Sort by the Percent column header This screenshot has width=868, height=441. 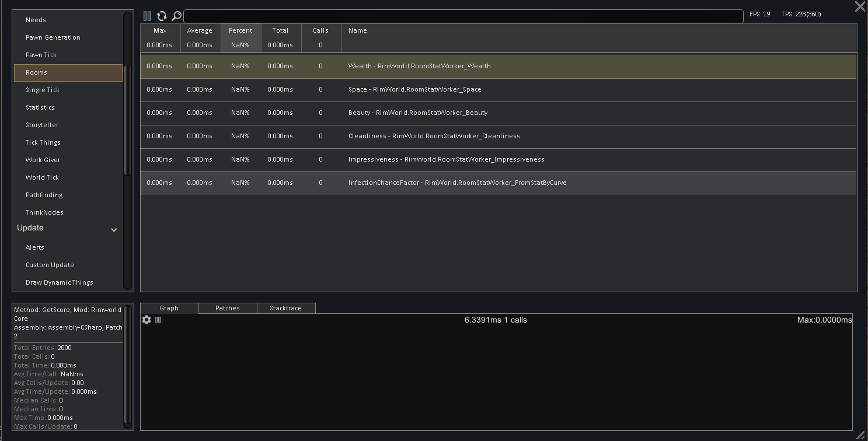pyautogui.click(x=240, y=38)
